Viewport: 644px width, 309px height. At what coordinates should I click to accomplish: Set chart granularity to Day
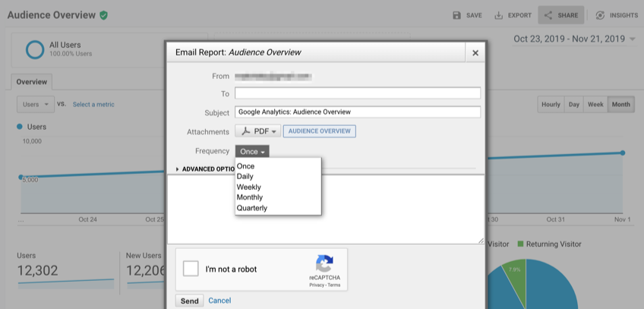[574, 104]
